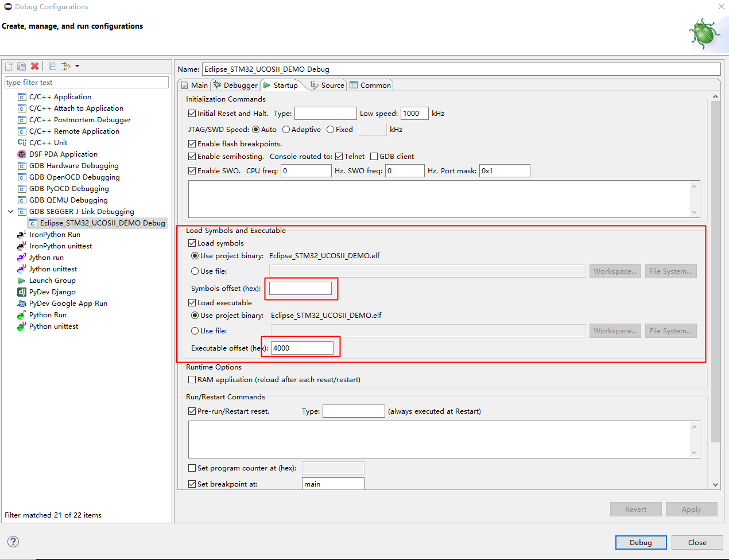
Task: Click the Jython unittest icon
Action: (x=22, y=269)
